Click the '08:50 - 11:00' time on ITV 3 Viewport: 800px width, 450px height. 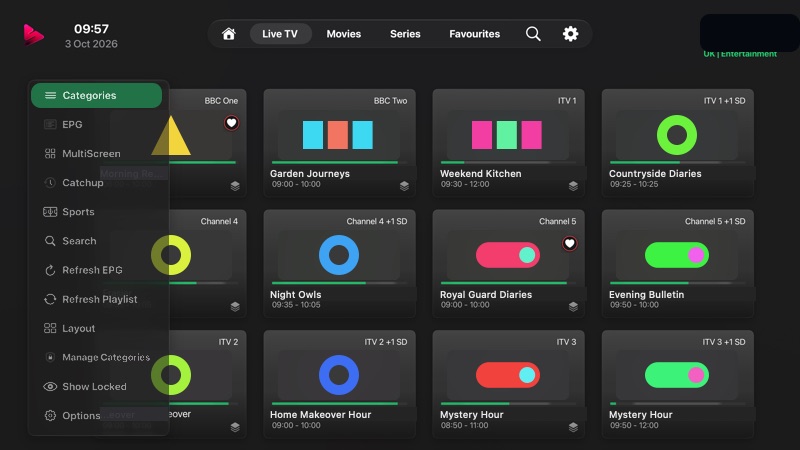pyautogui.click(x=464, y=425)
